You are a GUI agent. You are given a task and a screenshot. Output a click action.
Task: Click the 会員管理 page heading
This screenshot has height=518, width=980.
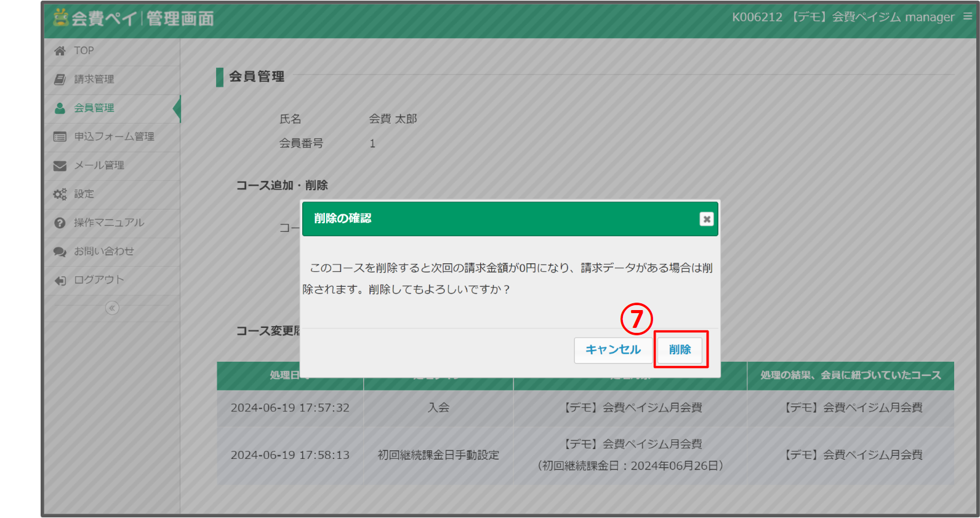257,77
